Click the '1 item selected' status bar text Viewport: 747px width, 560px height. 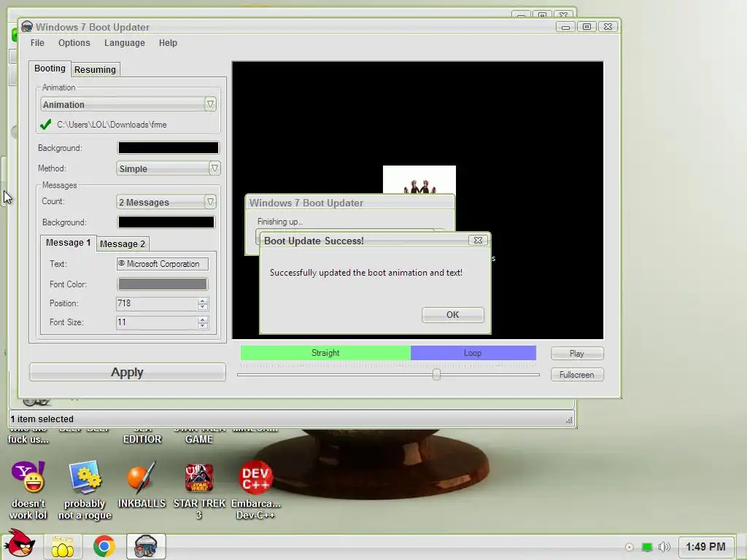(42, 419)
